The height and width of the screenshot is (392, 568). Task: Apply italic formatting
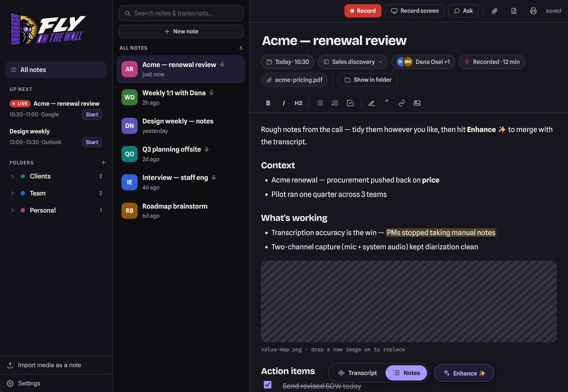click(283, 103)
